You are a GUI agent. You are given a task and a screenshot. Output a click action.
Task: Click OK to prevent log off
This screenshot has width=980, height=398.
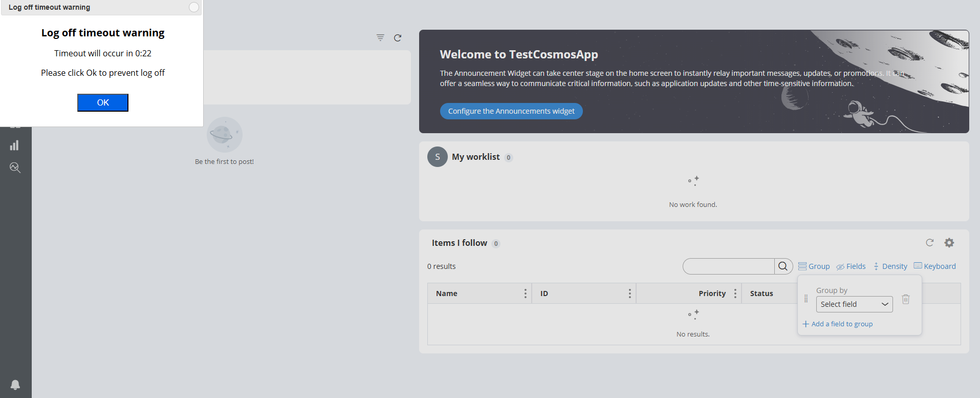click(103, 102)
